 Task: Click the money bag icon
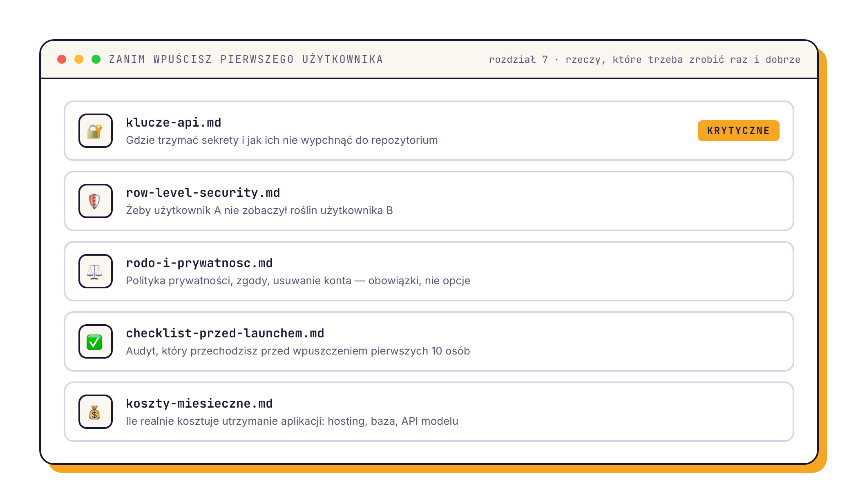[95, 412]
